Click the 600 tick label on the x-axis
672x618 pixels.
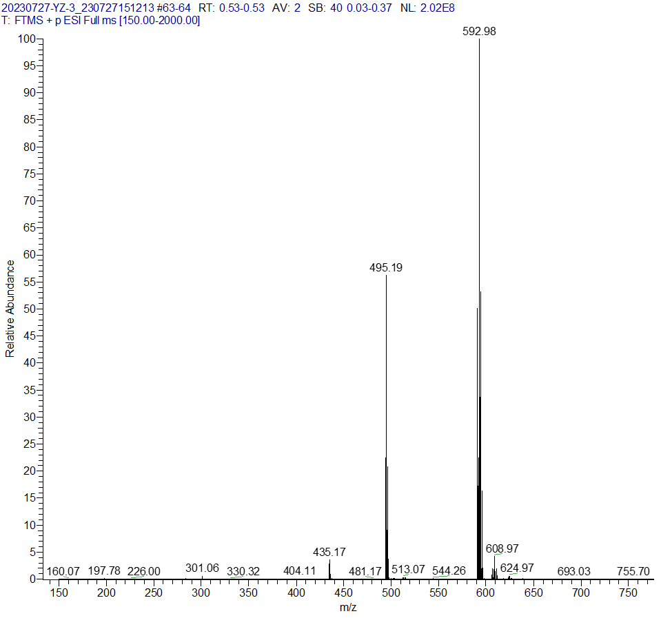486,593
